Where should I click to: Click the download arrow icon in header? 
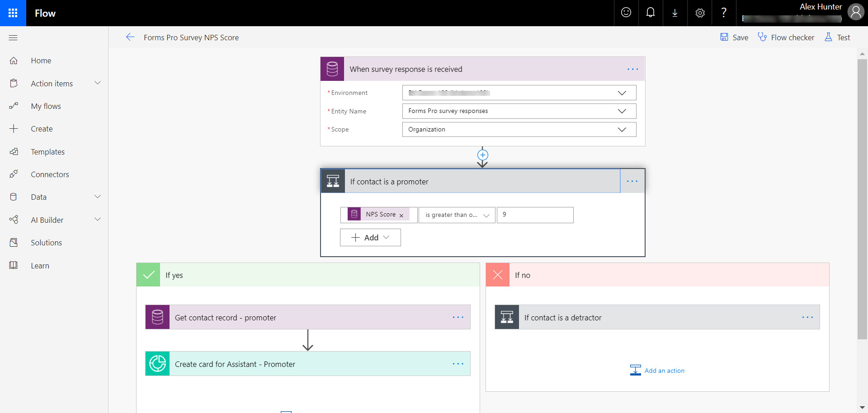[x=675, y=13]
